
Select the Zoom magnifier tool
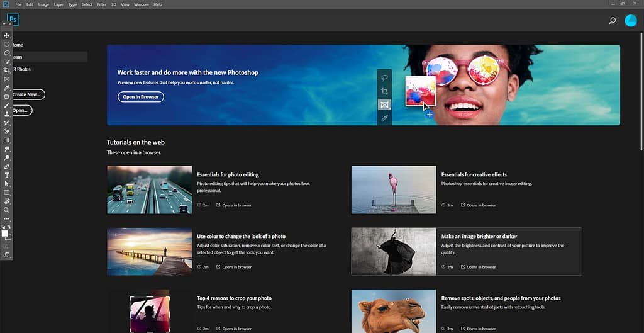point(6,210)
